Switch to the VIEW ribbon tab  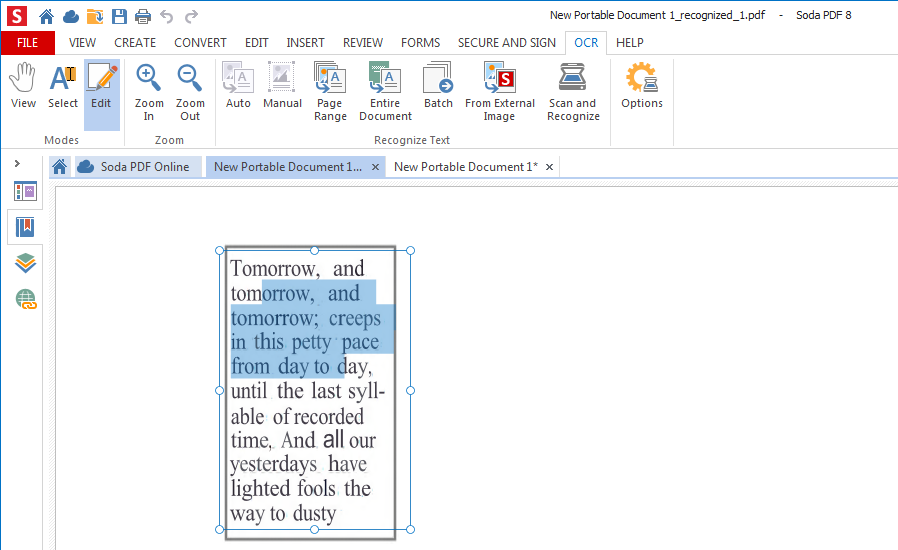click(x=82, y=43)
